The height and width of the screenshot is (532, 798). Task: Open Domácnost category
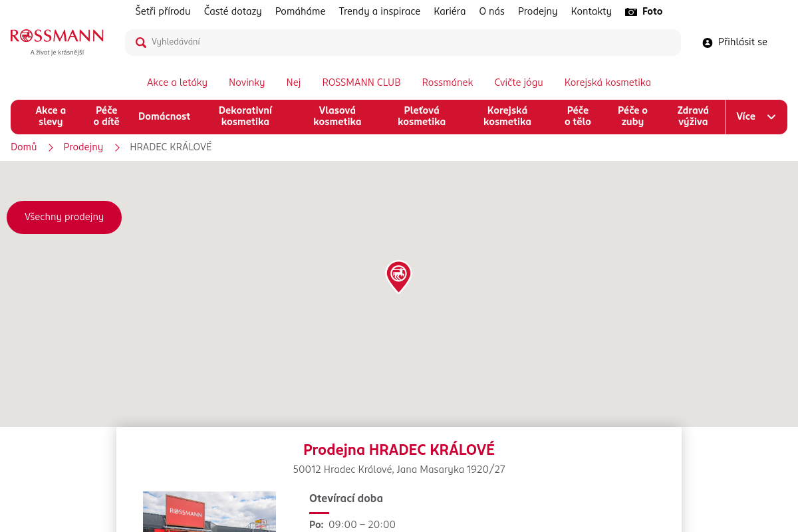[x=164, y=116]
